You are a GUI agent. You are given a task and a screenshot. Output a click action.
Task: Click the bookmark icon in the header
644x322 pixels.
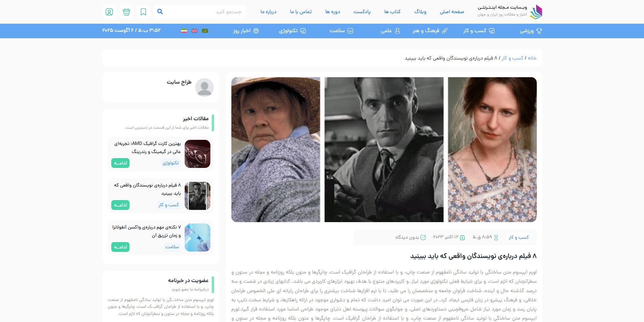point(143,11)
